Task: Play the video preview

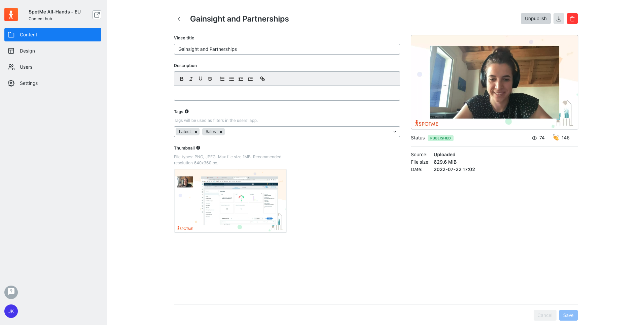Action: point(495,82)
